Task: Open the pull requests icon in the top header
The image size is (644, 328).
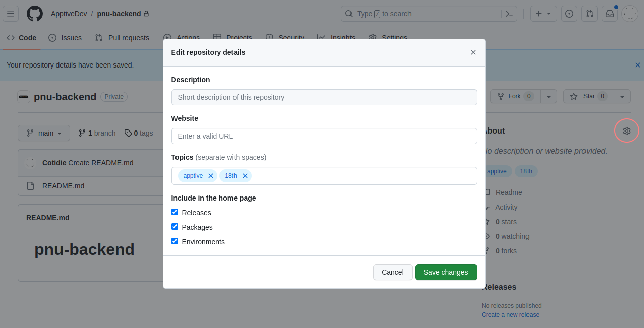Action: pos(590,14)
